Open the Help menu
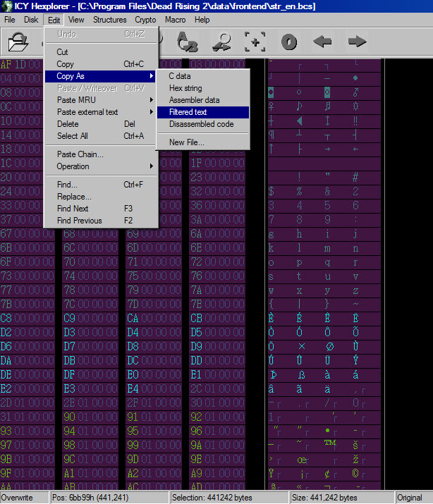This screenshot has width=433, height=504. click(x=202, y=20)
